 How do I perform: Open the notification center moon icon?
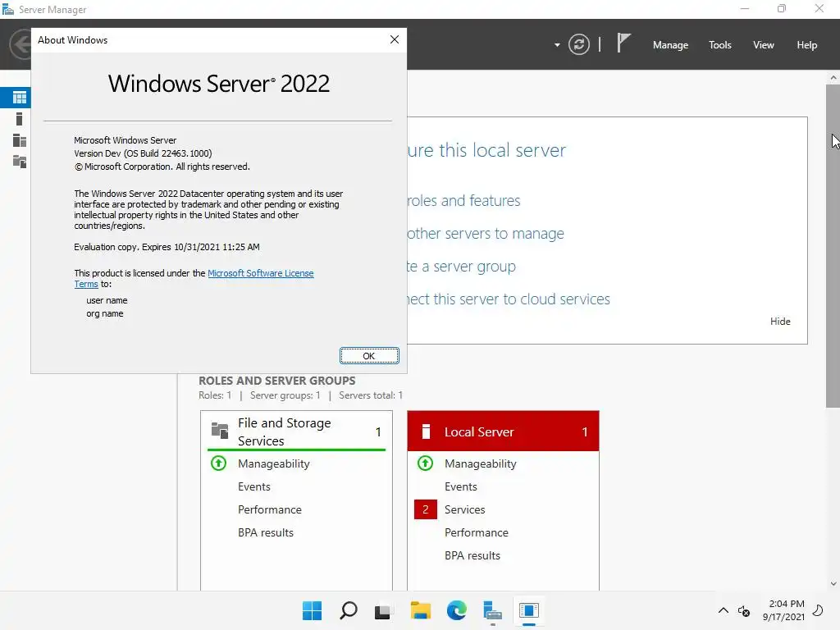[819, 610]
